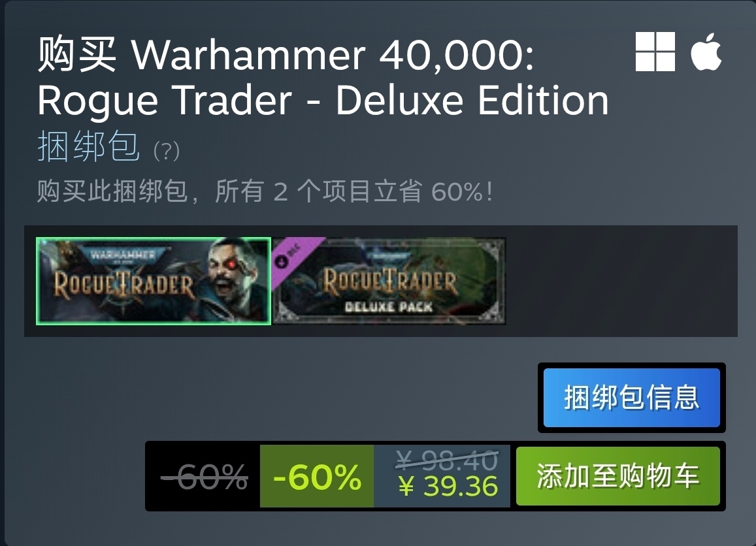Click the DELUXE PACK text on DLC art
Image resolution: width=756 pixels, height=546 pixels.
pos(389,307)
